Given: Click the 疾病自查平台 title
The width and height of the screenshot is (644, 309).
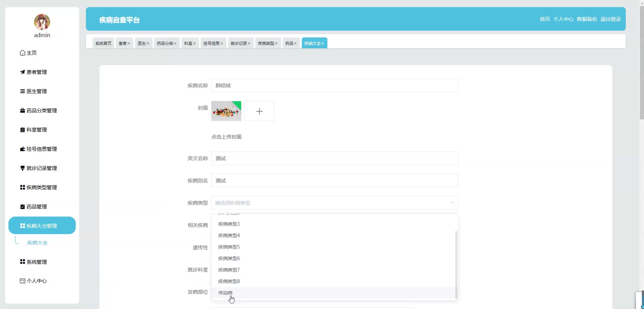Looking at the screenshot, I should [120, 20].
